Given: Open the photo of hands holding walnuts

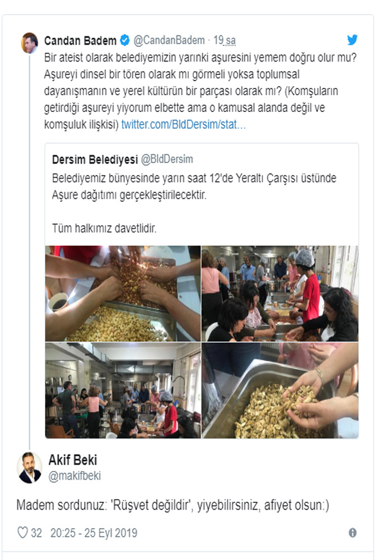Looking at the screenshot, I should tap(280, 390).
